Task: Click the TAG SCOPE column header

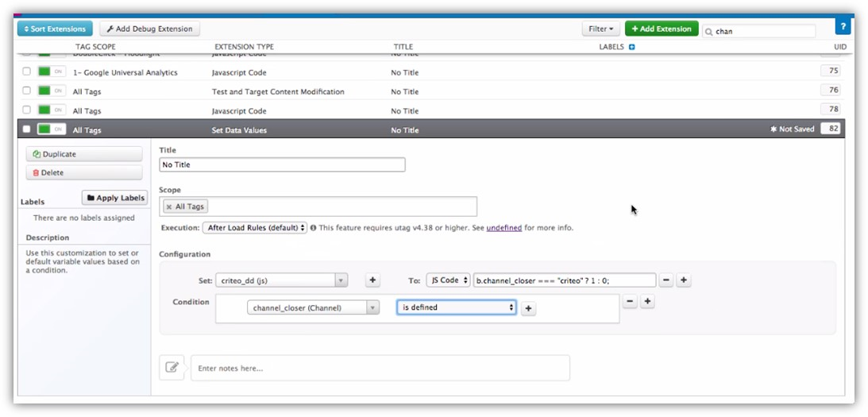Action: pos(95,47)
